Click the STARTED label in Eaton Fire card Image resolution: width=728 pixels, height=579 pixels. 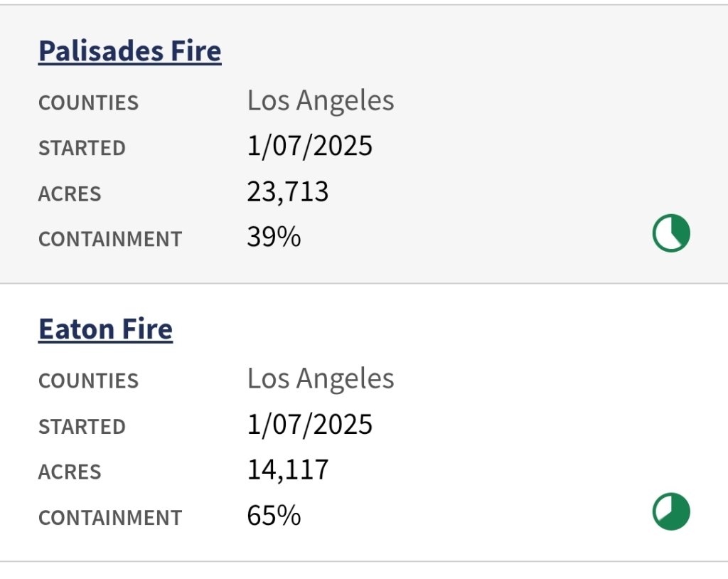82,427
